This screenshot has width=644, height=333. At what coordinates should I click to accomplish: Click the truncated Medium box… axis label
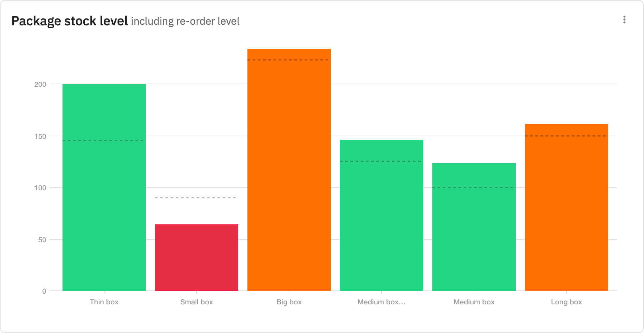point(382,302)
